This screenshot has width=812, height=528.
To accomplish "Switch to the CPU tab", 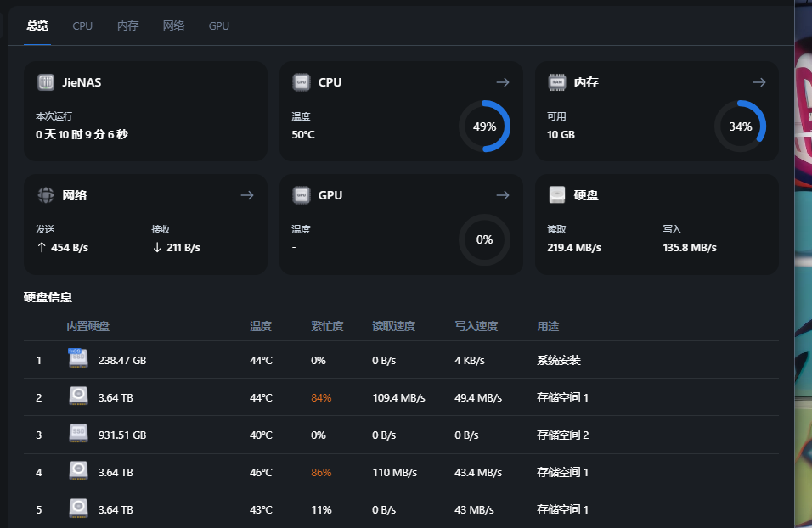I will coord(82,25).
